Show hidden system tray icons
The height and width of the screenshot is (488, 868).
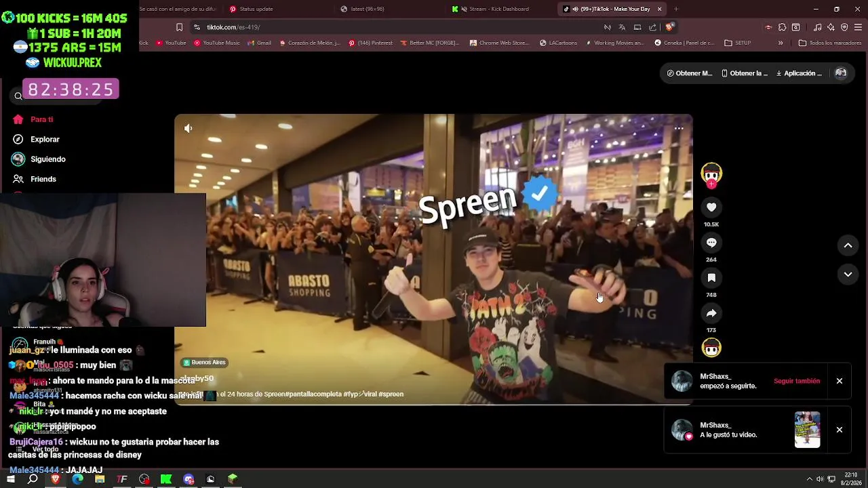[809, 479]
